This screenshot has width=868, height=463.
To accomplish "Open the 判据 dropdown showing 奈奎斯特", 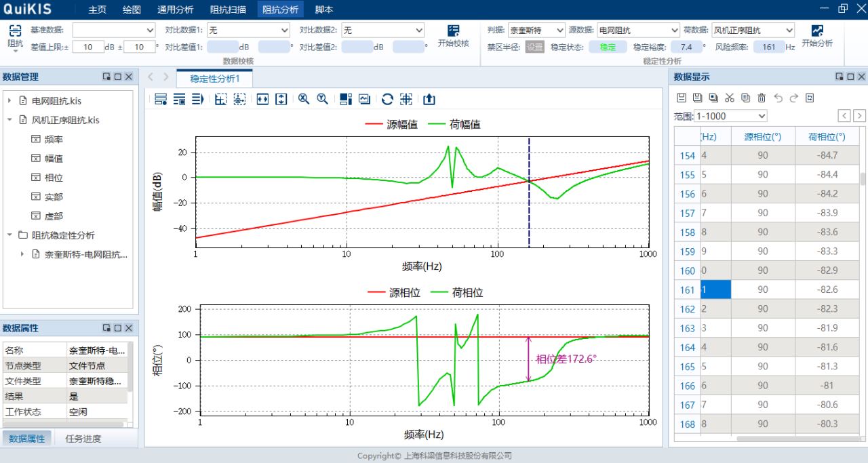I will pyautogui.click(x=536, y=31).
